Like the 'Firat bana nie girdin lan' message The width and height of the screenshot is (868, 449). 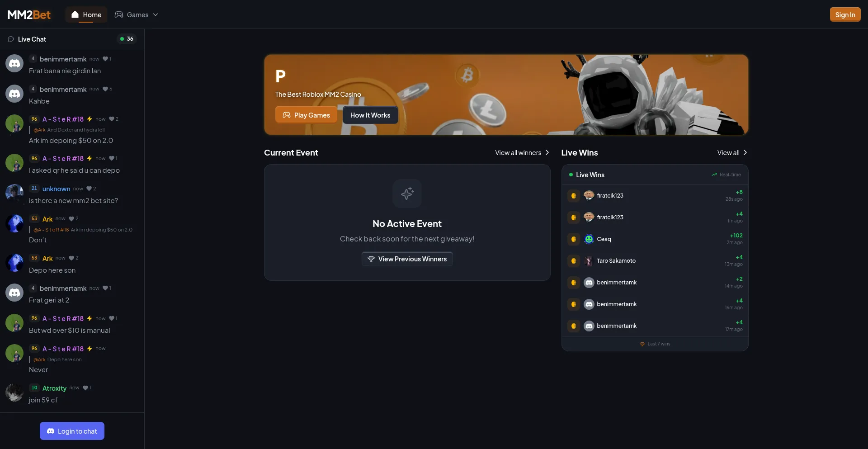(107, 59)
